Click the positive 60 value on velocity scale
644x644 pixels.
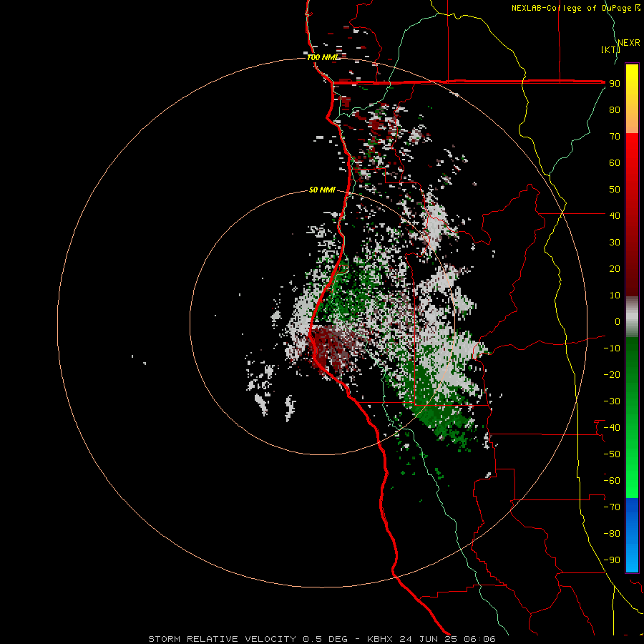[615, 162]
